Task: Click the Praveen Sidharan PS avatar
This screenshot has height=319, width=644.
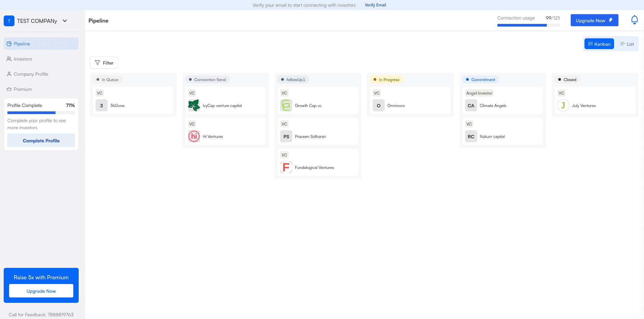Action: (286, 136)
